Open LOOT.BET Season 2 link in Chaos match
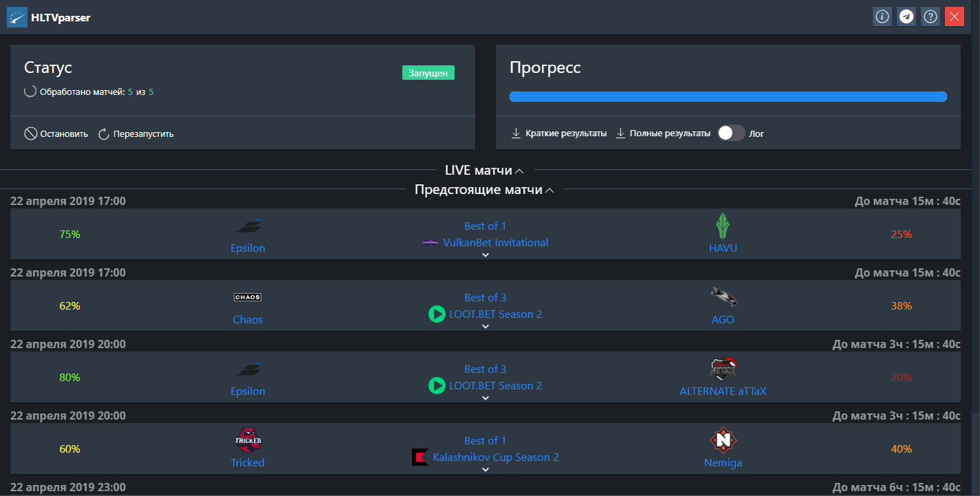 pos(496,314)
